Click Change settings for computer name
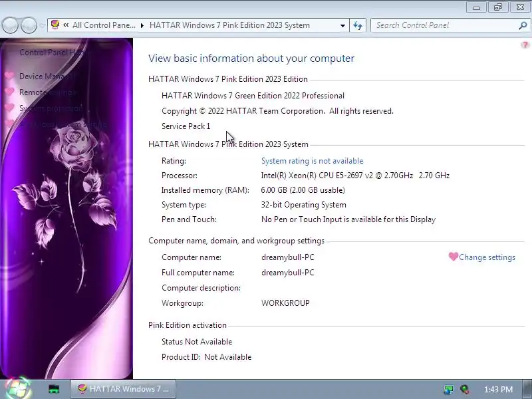Image resolution: width=532 pixels, height=399 pixels. point(487,257)
